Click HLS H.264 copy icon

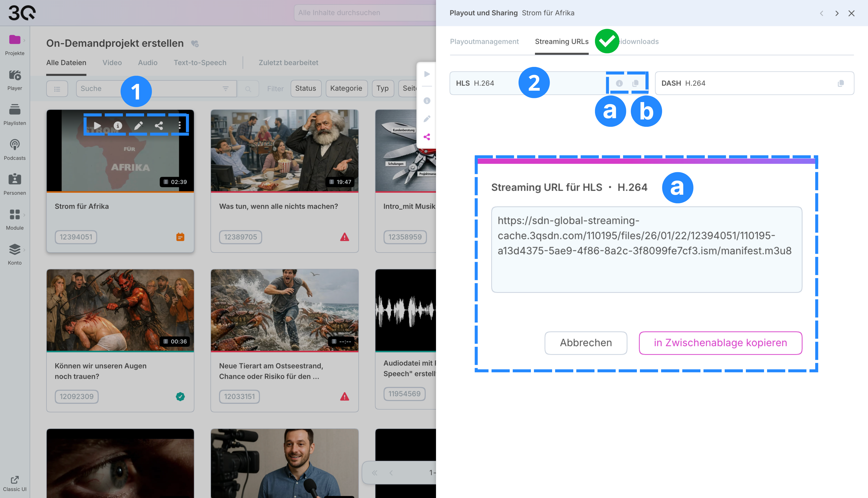tap(635, 83)
